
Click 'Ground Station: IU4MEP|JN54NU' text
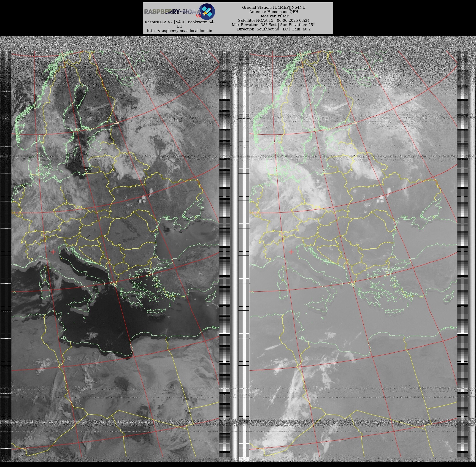[x=274, y=7]
